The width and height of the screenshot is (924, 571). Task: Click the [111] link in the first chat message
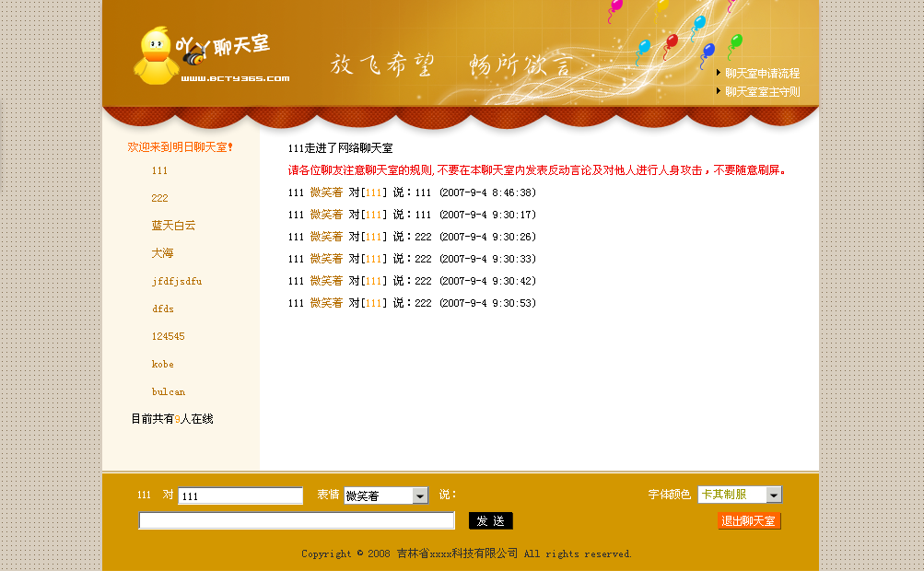[x=374, y=192]
